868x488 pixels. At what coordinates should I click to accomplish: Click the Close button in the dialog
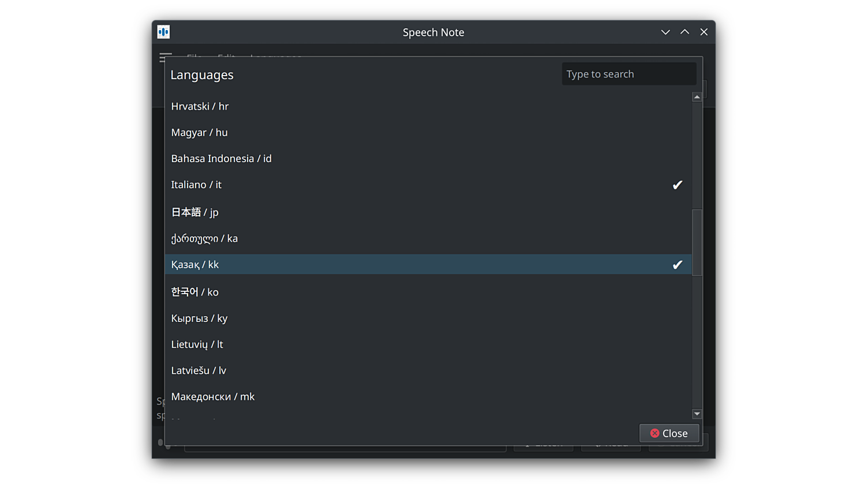point(669,433)
